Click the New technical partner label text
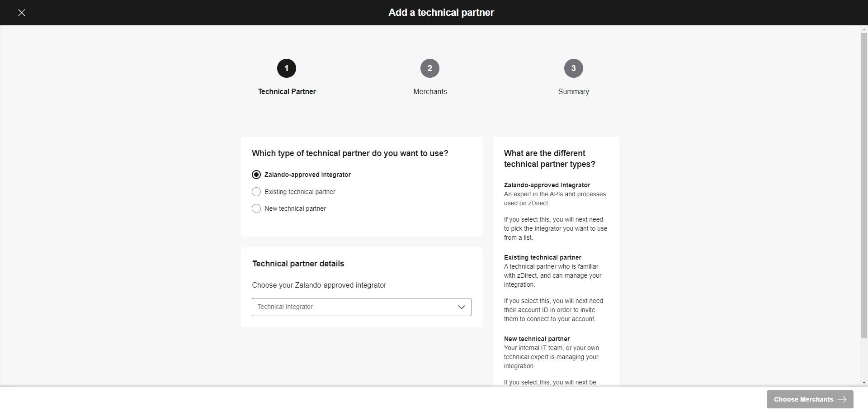Image resolution: width=868 pixels, height=412 pixels. (x=295, y=208)
